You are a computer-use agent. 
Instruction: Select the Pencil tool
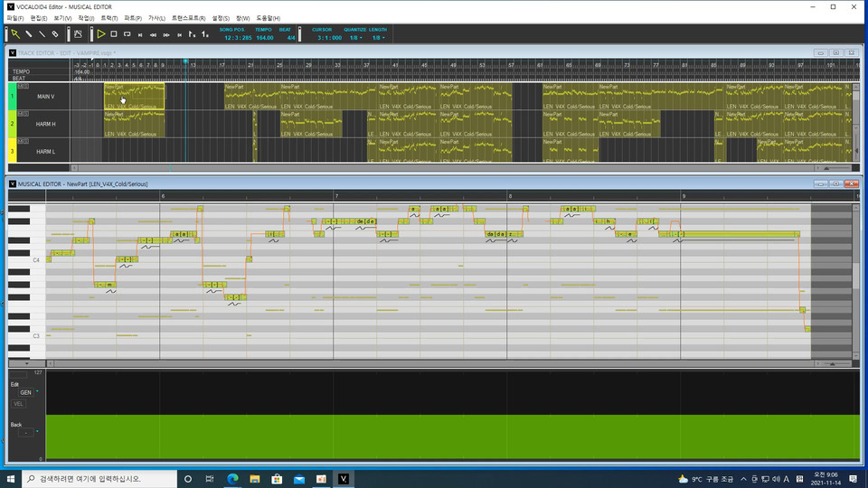coord(29,34)
